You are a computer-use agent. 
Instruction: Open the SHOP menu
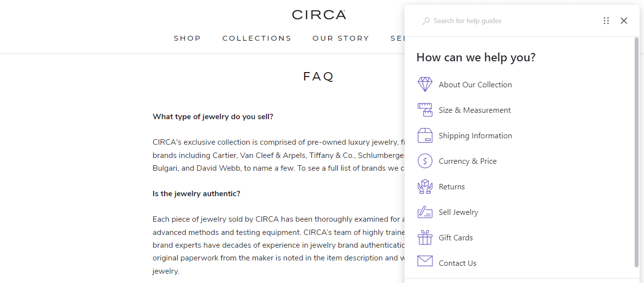point(187,38)
